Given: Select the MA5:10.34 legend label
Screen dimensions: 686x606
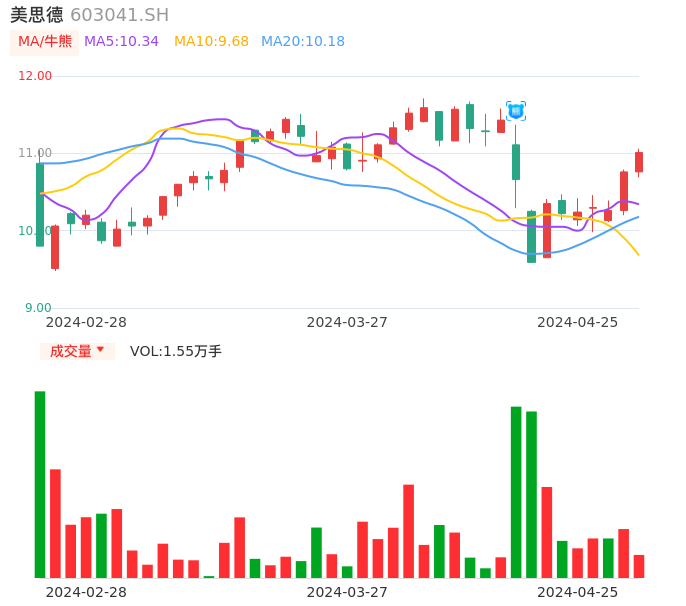Looking at the screenshot, I should coord(121,42).
